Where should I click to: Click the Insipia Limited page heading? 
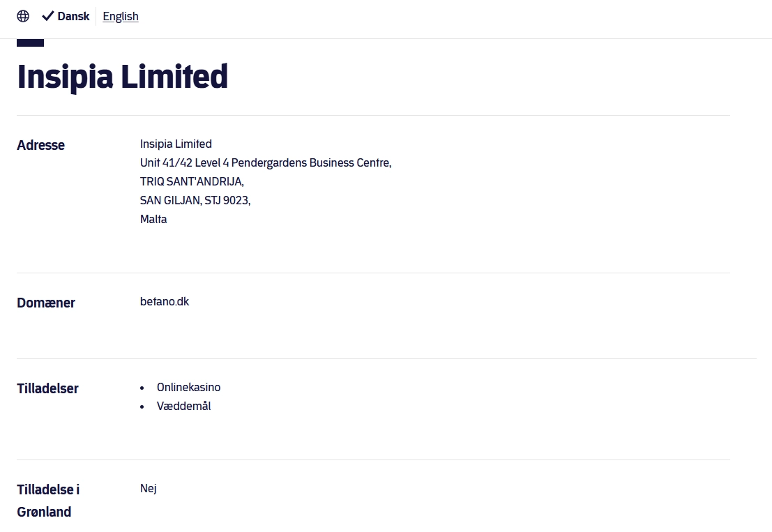122,77
